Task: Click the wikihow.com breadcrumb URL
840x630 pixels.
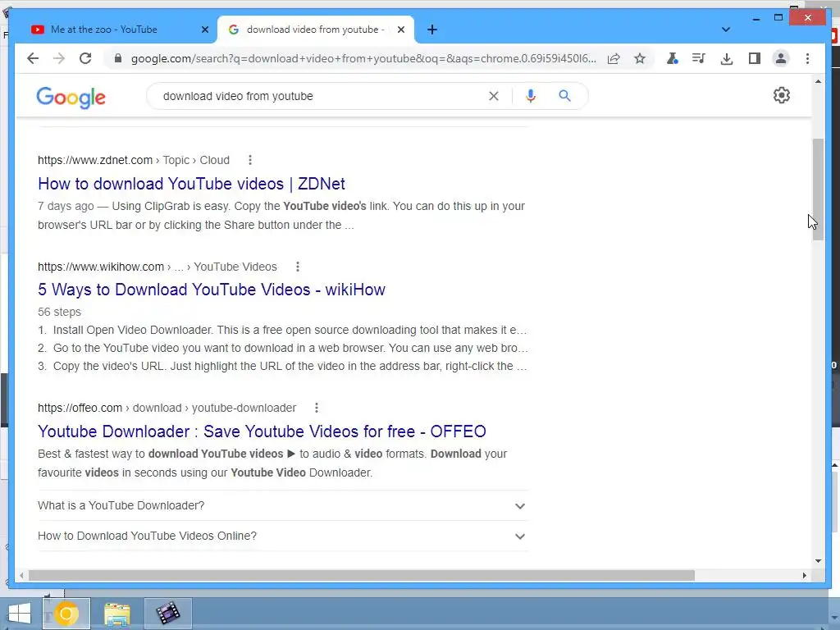Action: (157, 267)
